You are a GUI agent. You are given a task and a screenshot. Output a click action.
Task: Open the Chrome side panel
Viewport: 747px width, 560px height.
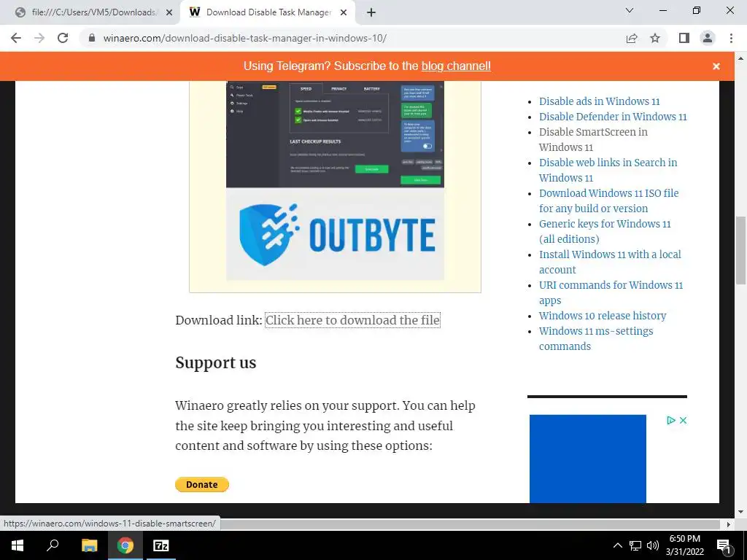tap(684, 38)
